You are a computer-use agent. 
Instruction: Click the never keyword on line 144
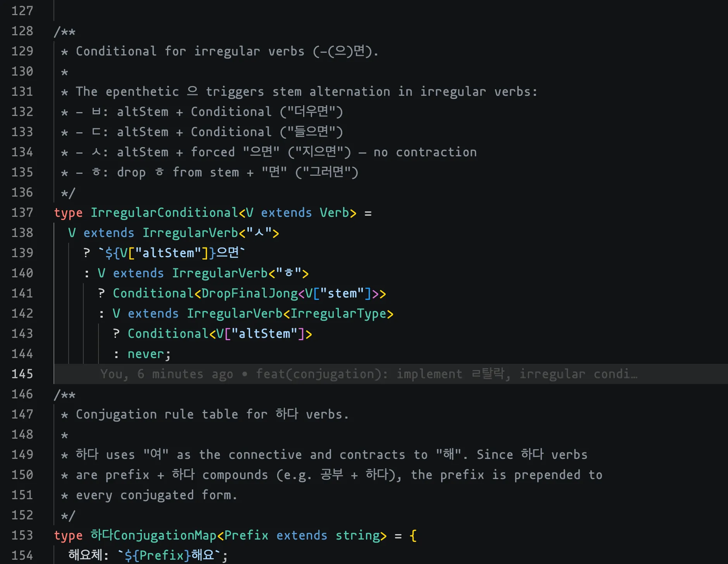click(x=146, y=354)
